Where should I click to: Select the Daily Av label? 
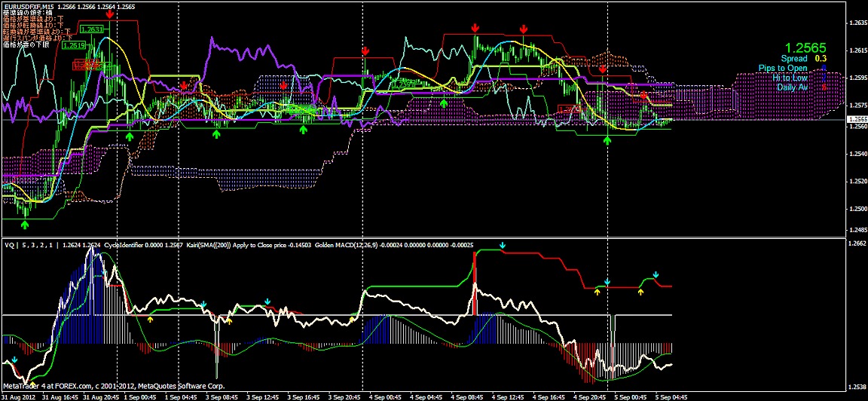792,87
